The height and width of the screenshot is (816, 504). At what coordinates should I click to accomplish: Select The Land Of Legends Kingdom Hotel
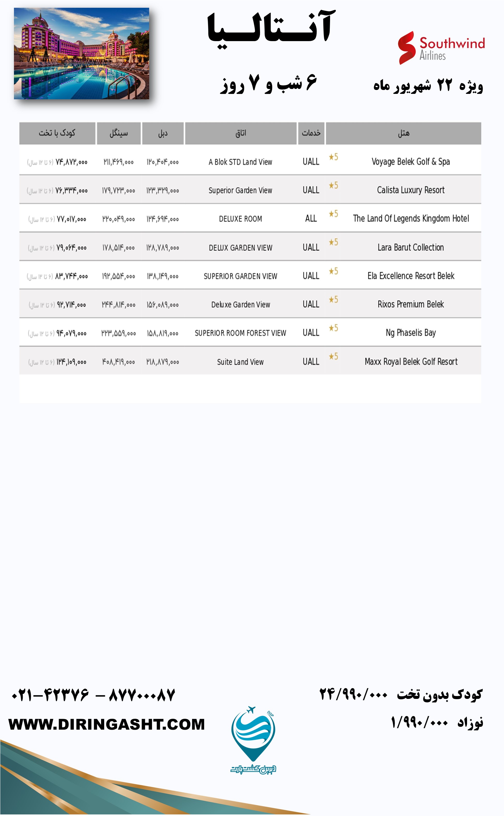click(411, 219)
